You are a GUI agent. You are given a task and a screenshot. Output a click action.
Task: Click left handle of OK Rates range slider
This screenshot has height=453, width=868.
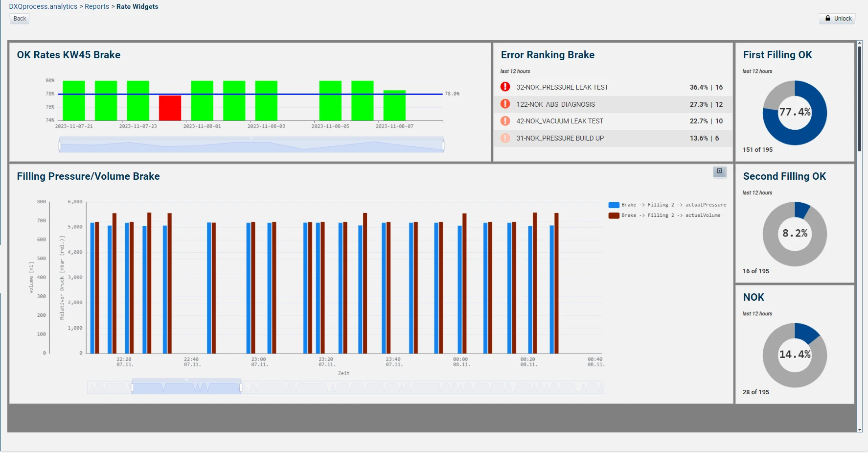click(59, 146)
